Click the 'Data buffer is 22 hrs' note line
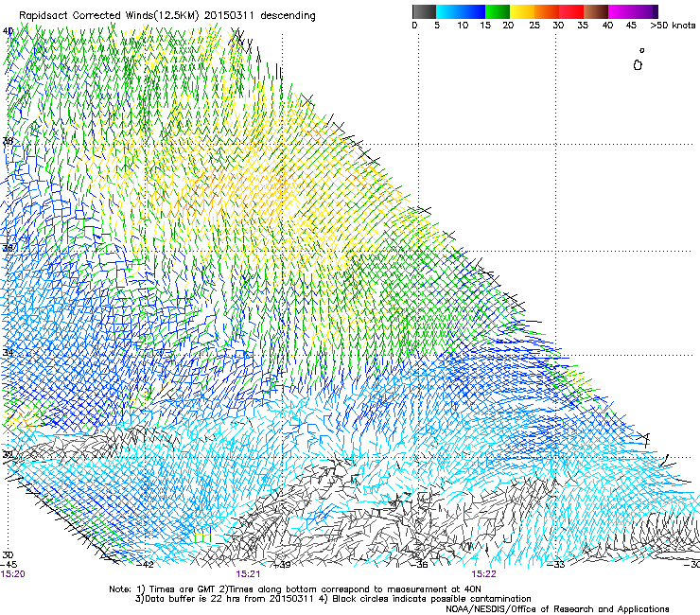 333,599
